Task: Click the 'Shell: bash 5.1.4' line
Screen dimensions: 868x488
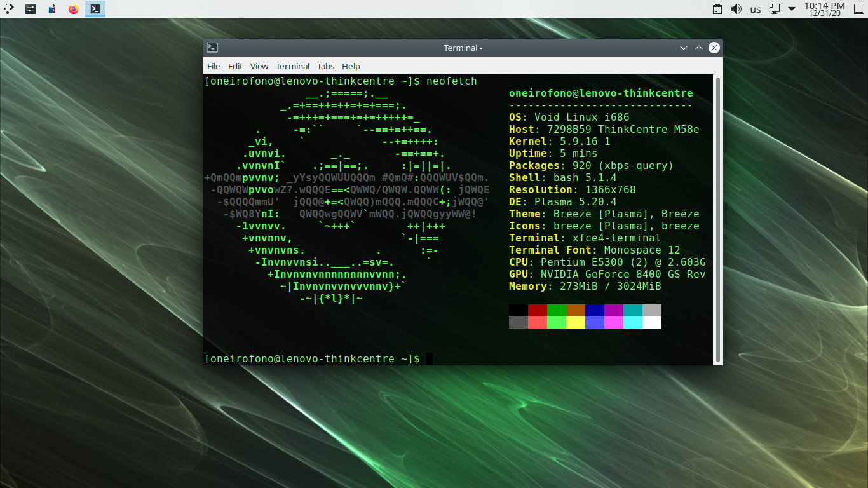Action: pyautogui.click(x=563, y=177)
